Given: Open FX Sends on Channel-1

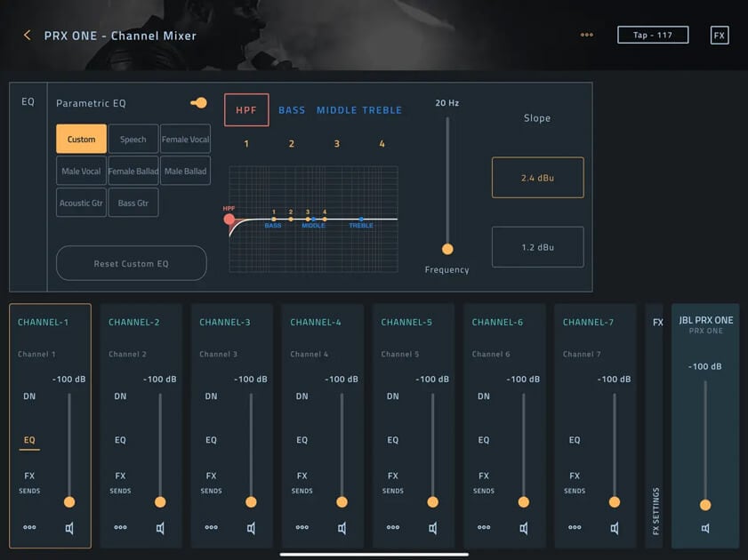Looking at the screenshot, I should tap(29, 483).
